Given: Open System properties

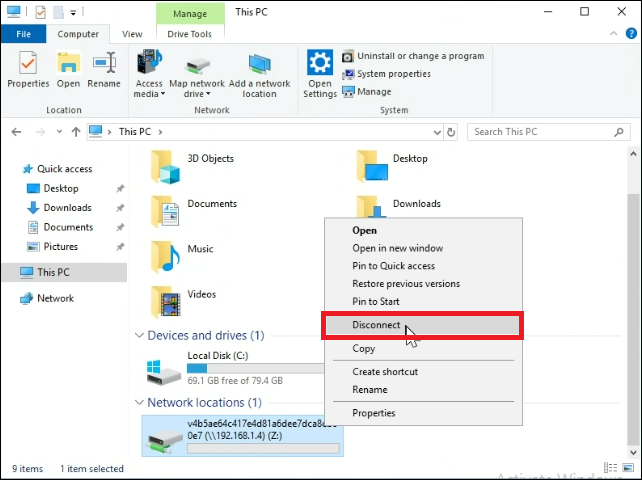Looking at the screenshot, I should click(386, 74).
